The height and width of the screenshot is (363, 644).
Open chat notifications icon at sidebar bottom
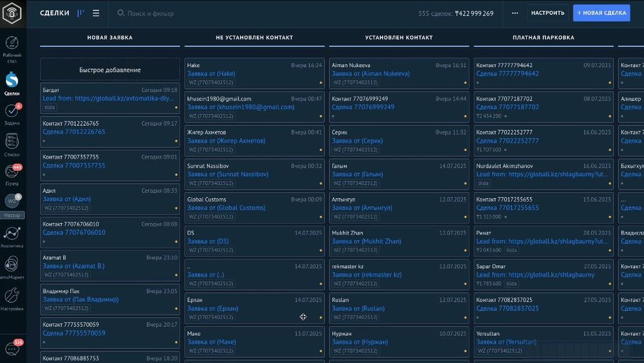coord(12,349)
